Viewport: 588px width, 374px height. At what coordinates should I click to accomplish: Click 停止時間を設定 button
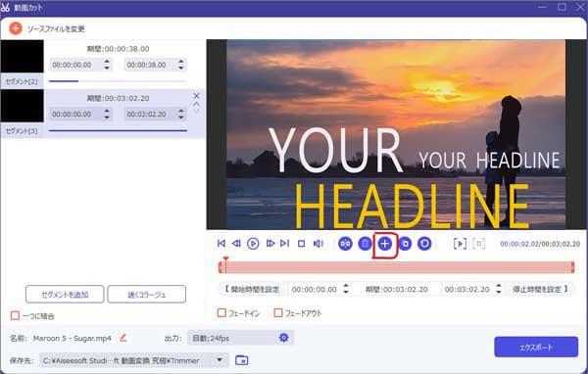click(x=540, y=289)
